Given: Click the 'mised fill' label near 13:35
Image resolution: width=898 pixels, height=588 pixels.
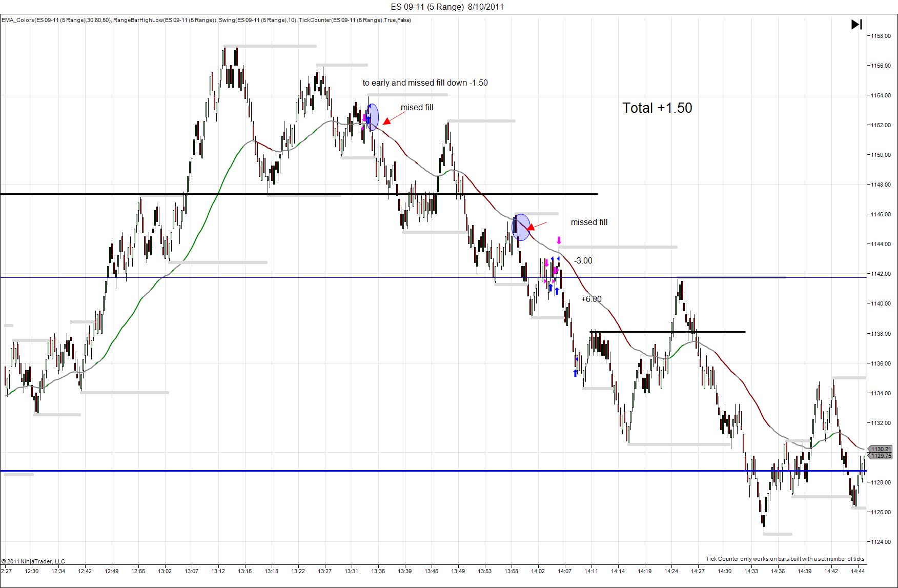Looking at the screenshot, I should (417, 107).
